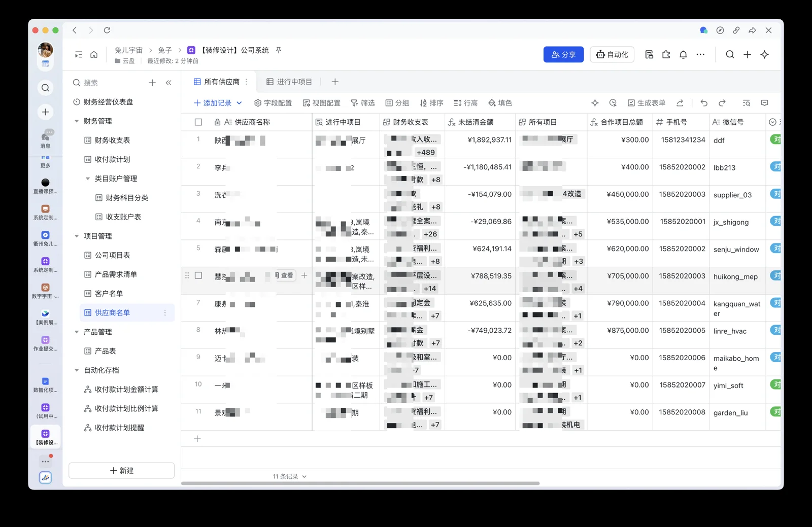Screen dimensions: 812x527
Task: Open the 填色 color fill tool
Action: (500, 103)
